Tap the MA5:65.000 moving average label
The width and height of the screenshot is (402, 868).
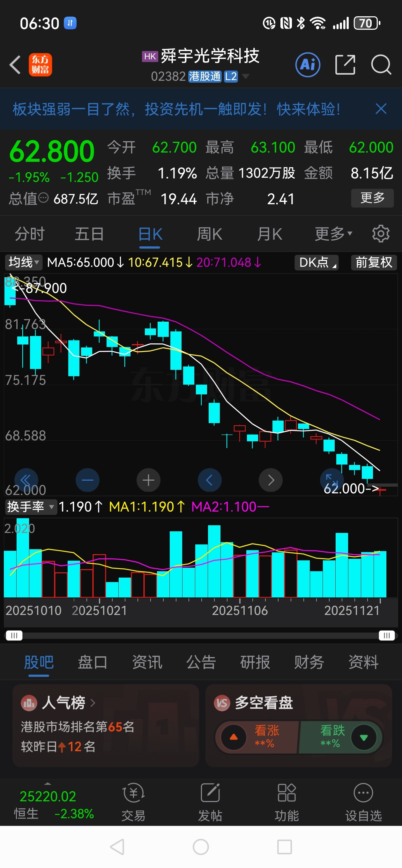point(86,262)
